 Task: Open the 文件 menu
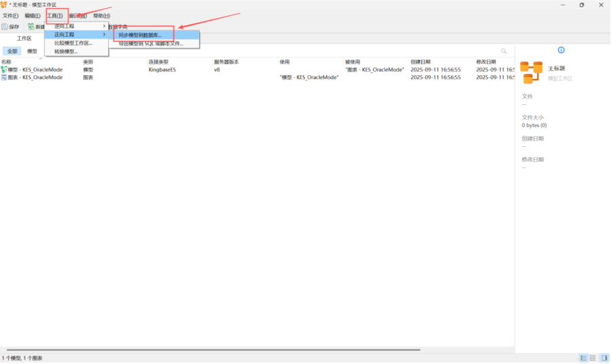click(10, 16)
